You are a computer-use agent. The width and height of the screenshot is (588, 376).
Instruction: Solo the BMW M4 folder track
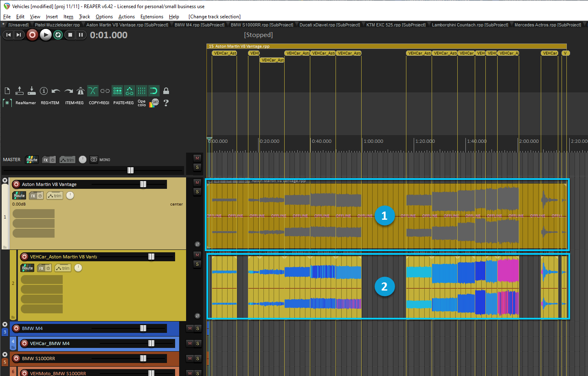(197, 328)
